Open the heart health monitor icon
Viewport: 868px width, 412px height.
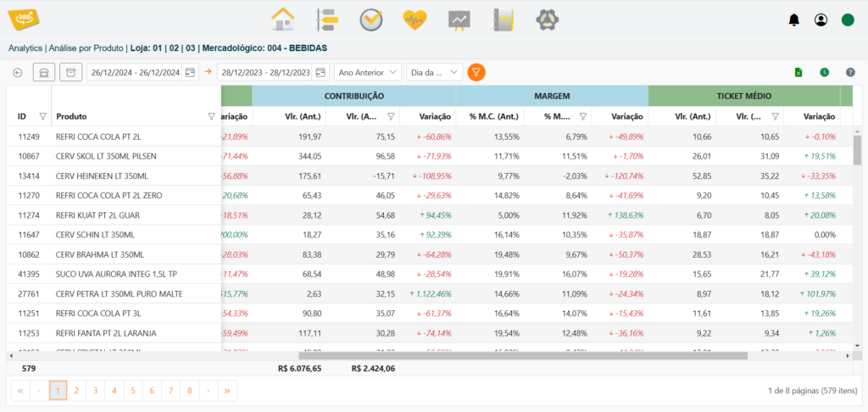pyautogui.click(x=415, y=20)
